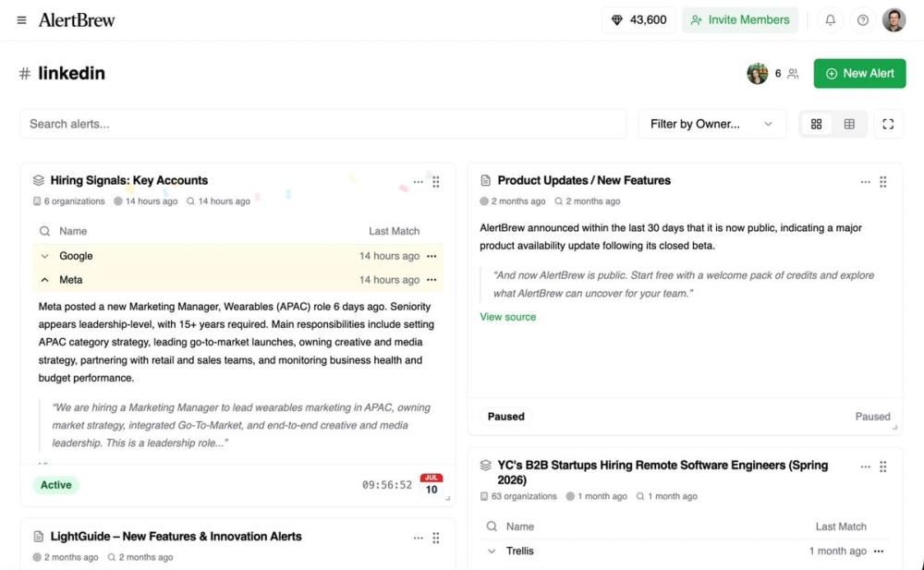
Task: Open YC's B2B Startups Hiring alert title
Action: point(663,472)
